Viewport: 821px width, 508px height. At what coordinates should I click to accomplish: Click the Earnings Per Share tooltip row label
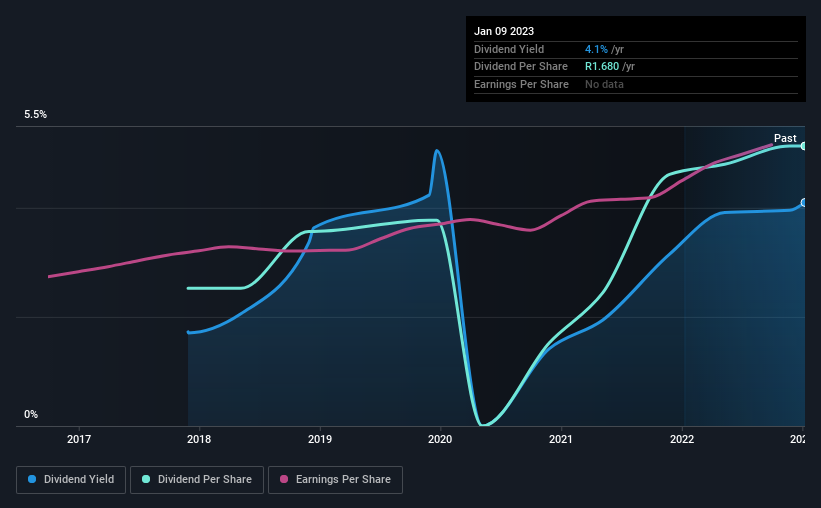522,84
